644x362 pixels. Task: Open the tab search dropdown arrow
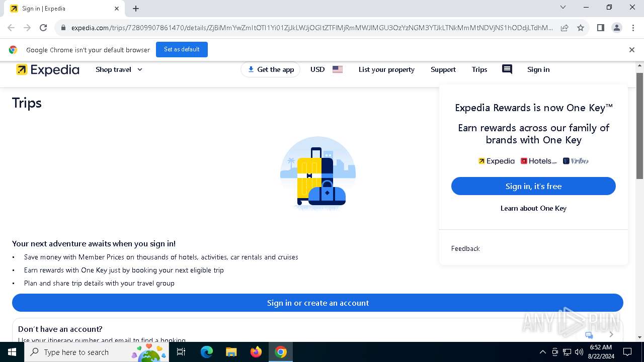pyautogui.click(x=563, y=7)
